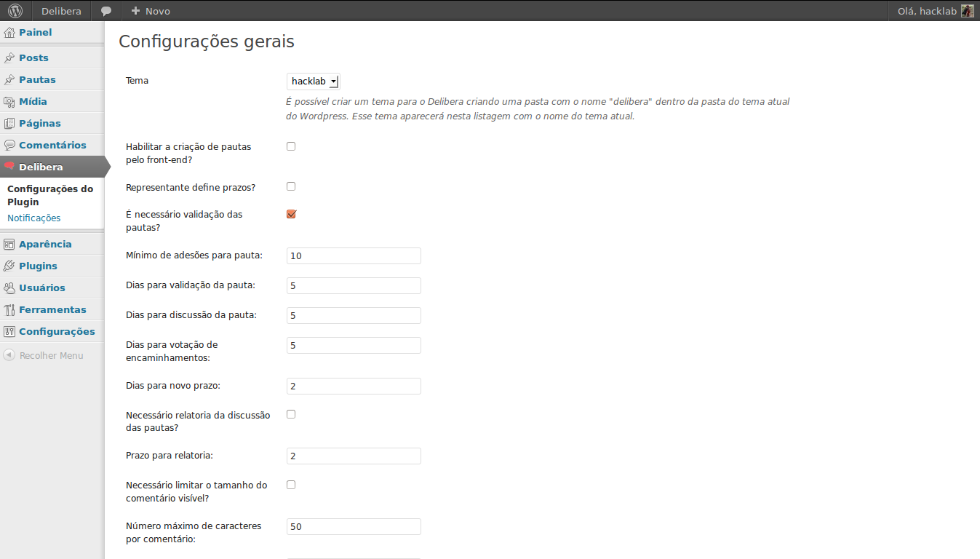Open the hacklab user avatar
Viewport: 980px width, 559px height.
[x=967, y=11]
